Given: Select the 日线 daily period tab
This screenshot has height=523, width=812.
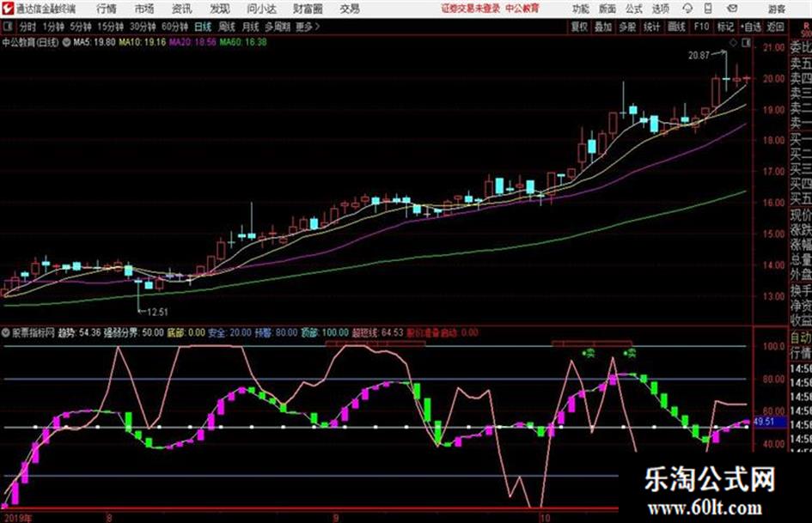Looking at the screenshot, I should [203, 27].
